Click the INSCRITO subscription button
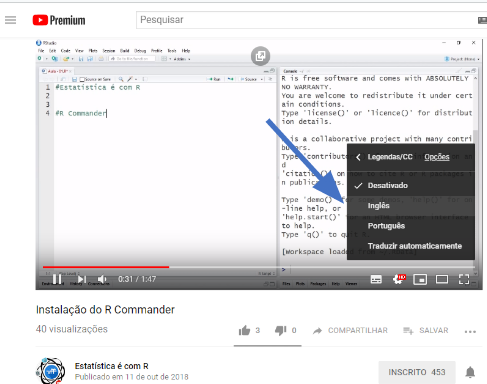Image resolution: width=487 pixels, height=384 pixels. (x=417, y=372)
